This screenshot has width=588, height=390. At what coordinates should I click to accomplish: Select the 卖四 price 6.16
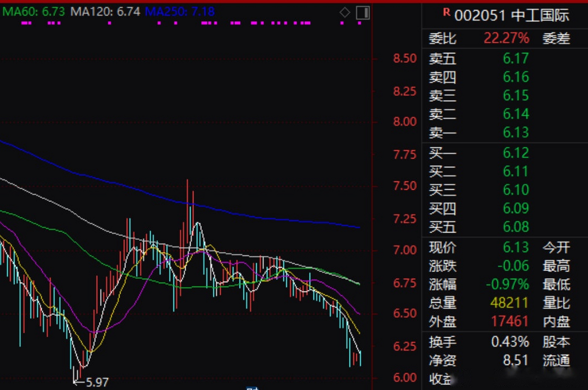point(516,77)
